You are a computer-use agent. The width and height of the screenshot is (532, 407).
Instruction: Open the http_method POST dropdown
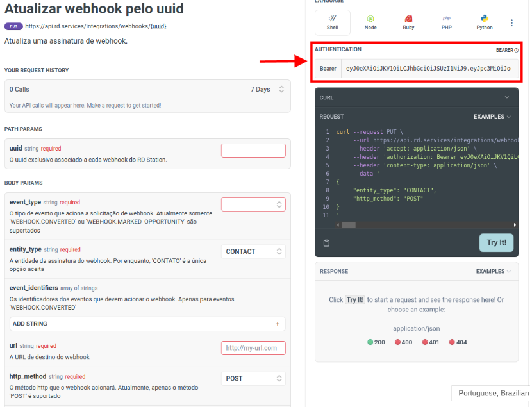point(253,379)
